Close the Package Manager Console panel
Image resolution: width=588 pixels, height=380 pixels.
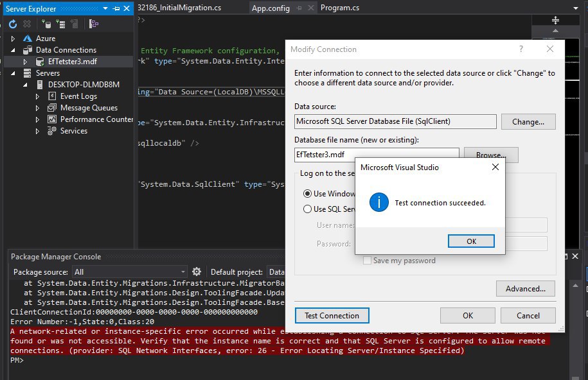click(x=575, y=256)
